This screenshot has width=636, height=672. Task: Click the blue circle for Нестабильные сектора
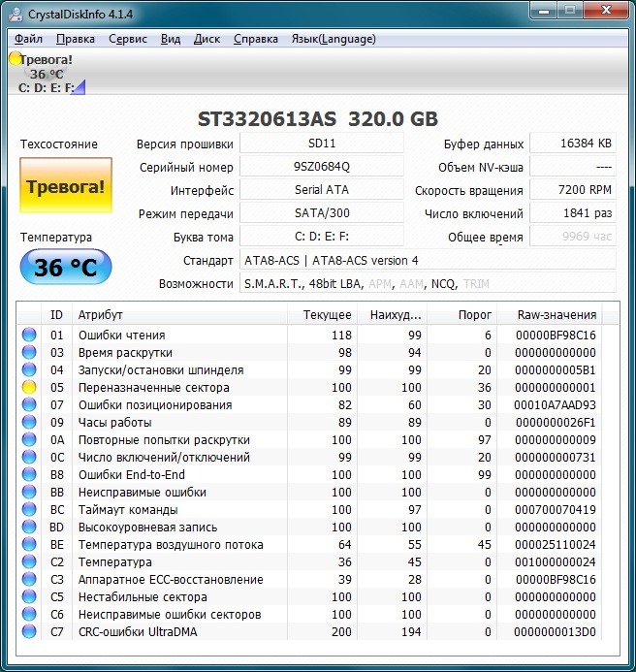[x=29, y=597]
